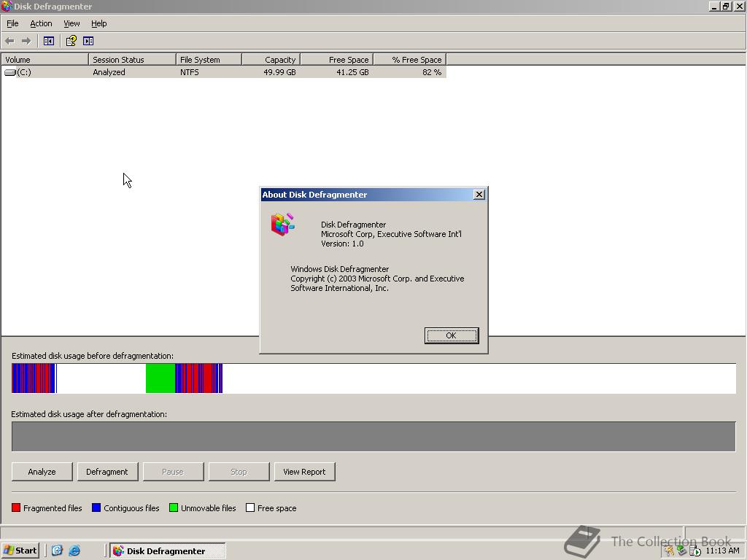Viewport: 747px width, 560px height.
Task: Click the disk usage after defragmentation bar
Action: [x=373, y=436]
